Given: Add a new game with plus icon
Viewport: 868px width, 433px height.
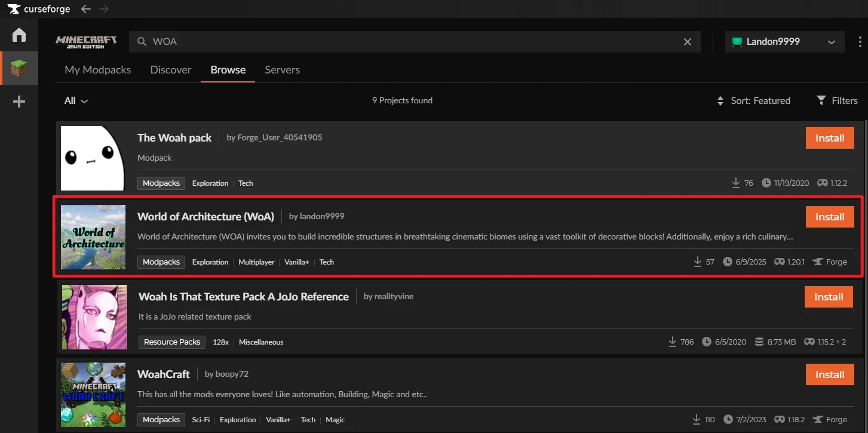Looking at the screenshot, I should (19, 102).
